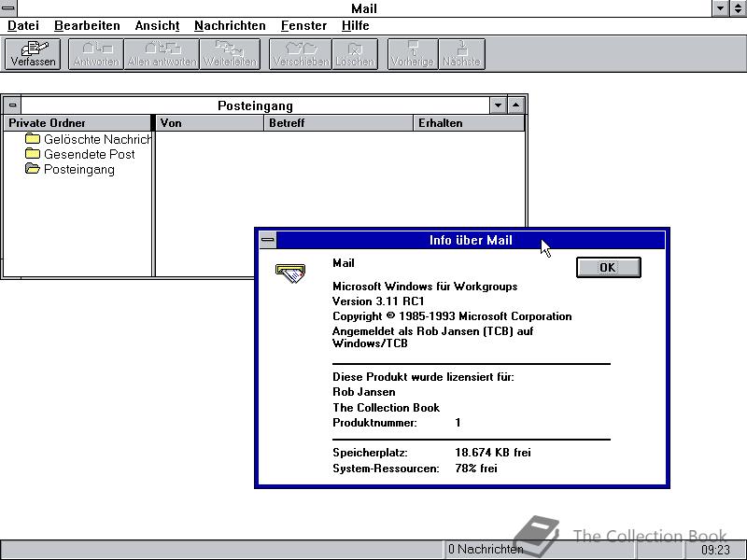Click the Weiterleiten forward toolbar button
This screenshot has width=747, height=560.
230,54
